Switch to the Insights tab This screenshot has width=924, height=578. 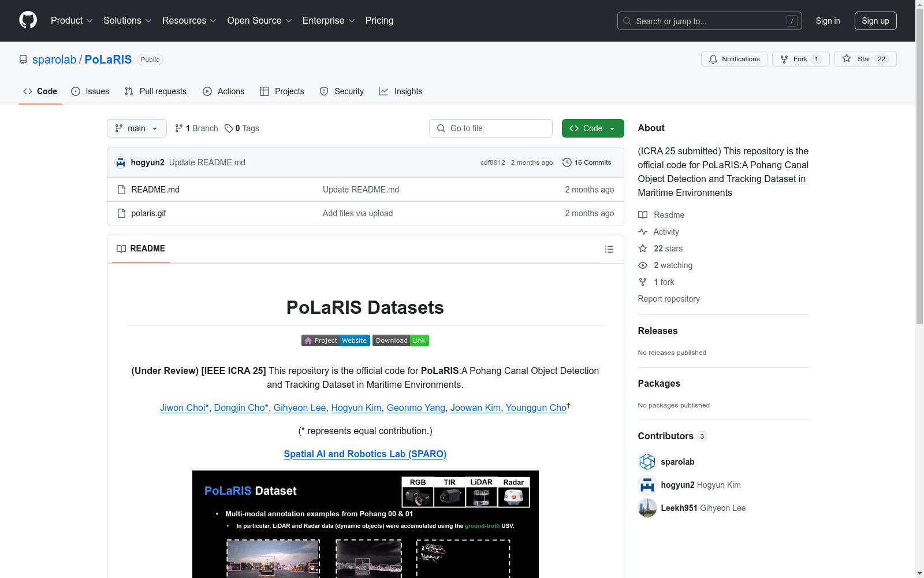(x=401, y=91)
